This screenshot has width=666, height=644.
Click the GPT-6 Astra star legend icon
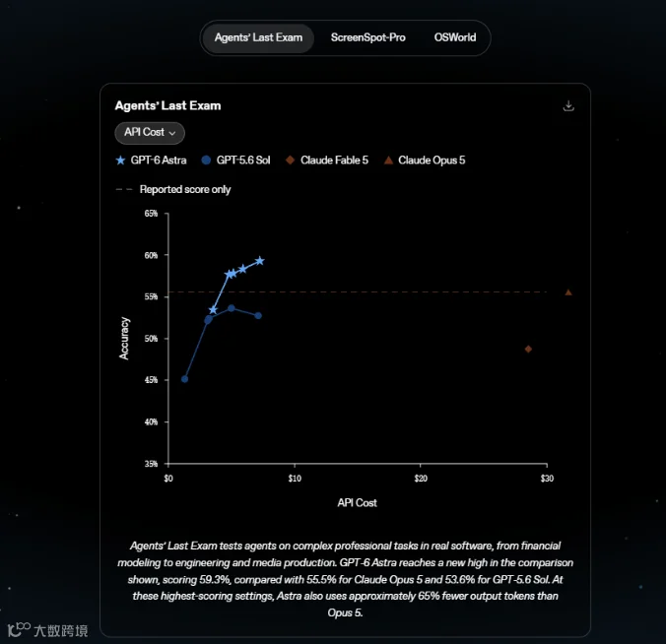point(120,161)
